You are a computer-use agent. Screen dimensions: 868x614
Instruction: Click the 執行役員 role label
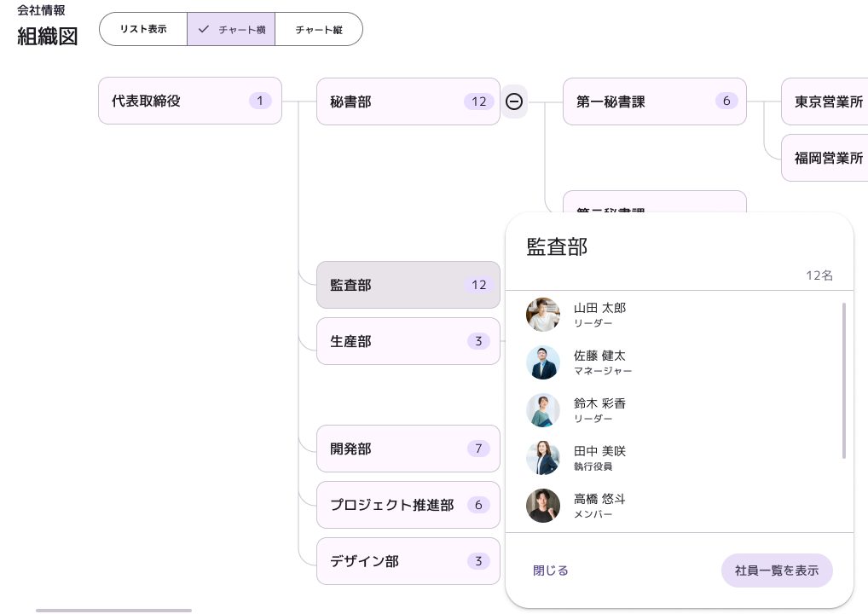[593, 466]
